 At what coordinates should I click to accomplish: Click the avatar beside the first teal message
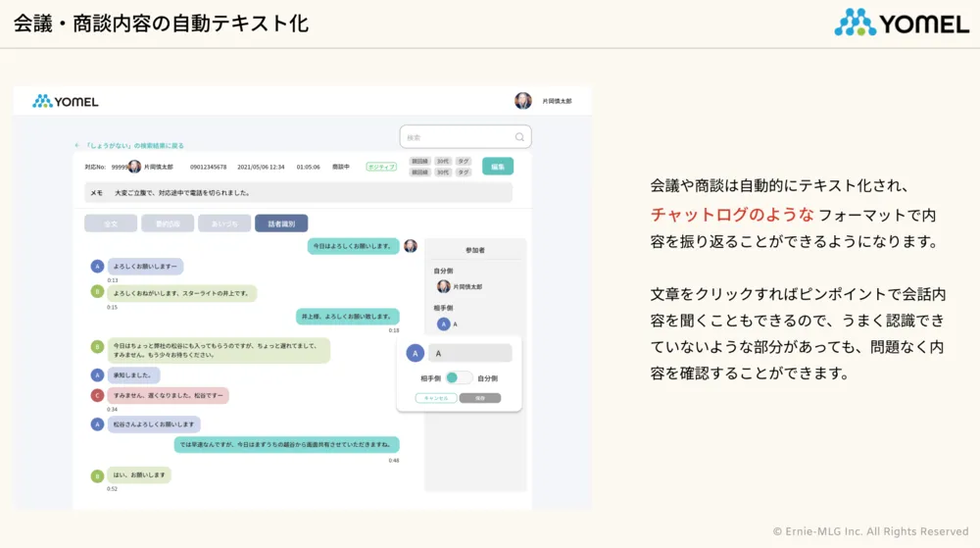click(x=411, y=246)
